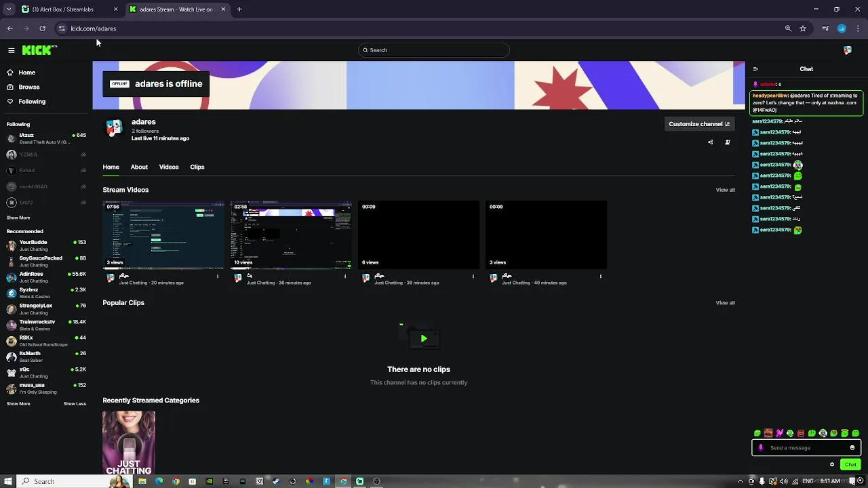Viewport: 868px width, 488px height.
Task: Click Customize channel button
Action: (699, 124)
